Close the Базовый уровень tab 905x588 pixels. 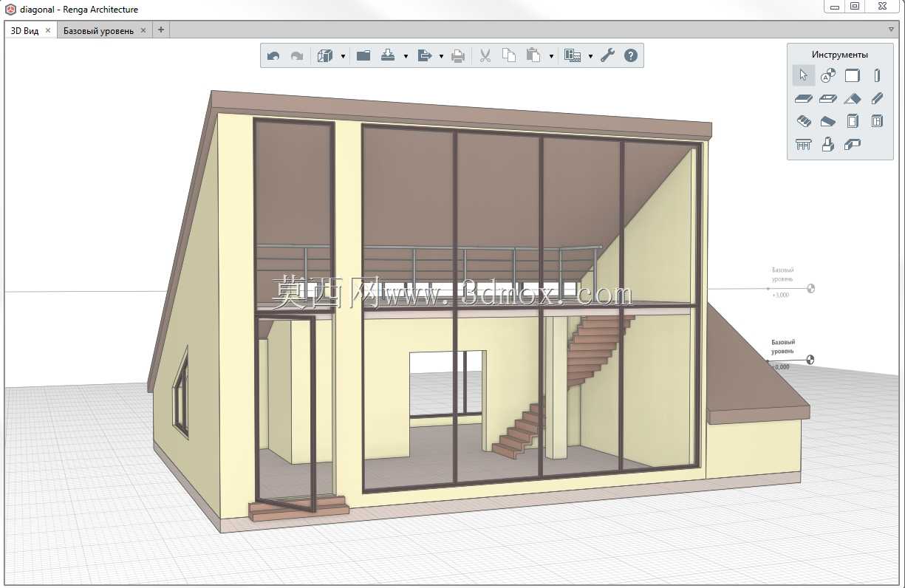tap(143, 31)
